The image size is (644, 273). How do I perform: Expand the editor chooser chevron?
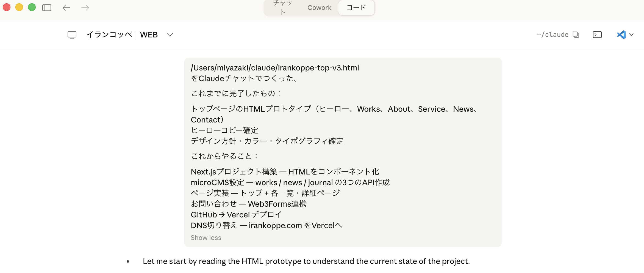[x=631, y=35]
